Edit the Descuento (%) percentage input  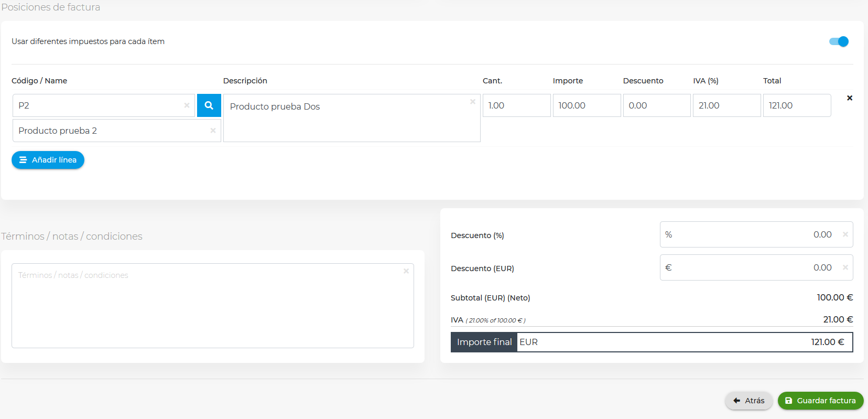756,234
